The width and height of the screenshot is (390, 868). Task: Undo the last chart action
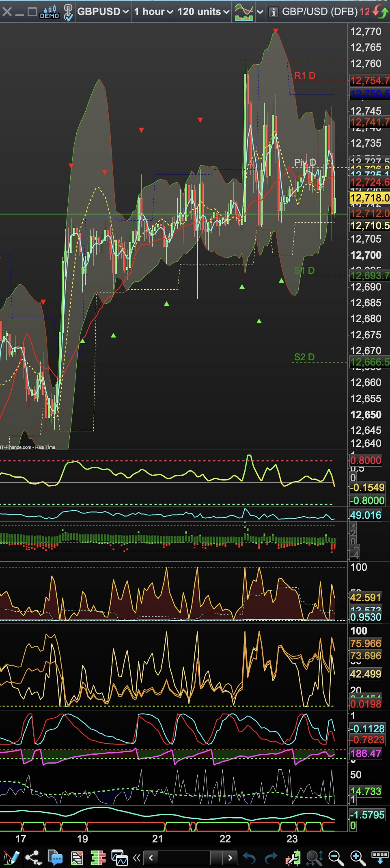click(x=250, y=858)
